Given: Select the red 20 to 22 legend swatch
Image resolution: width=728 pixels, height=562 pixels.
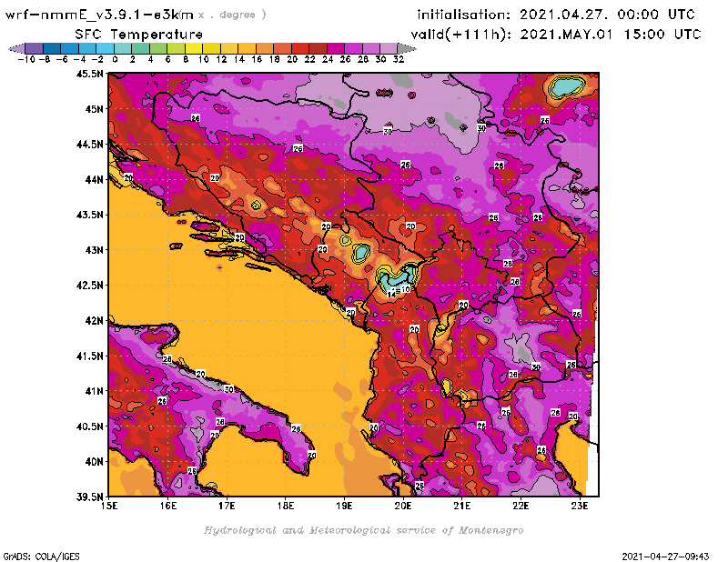Looking at the screenshot, I should click(x=299, y=48).
